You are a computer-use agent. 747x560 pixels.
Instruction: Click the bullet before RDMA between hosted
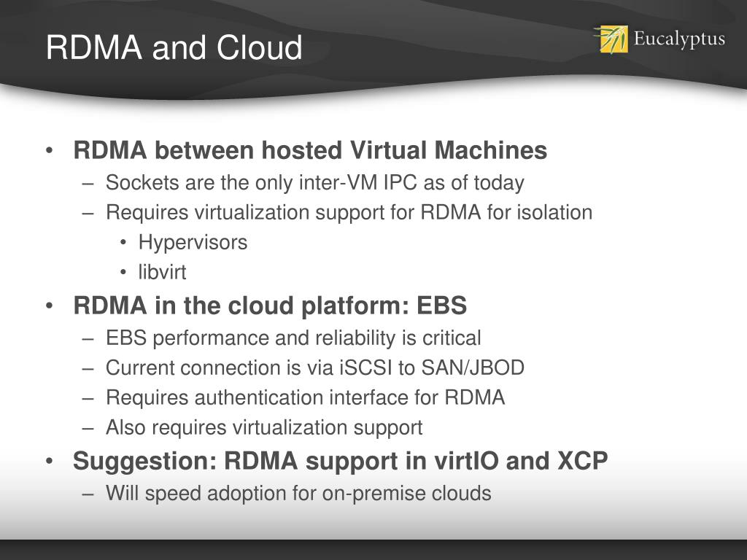49,150
